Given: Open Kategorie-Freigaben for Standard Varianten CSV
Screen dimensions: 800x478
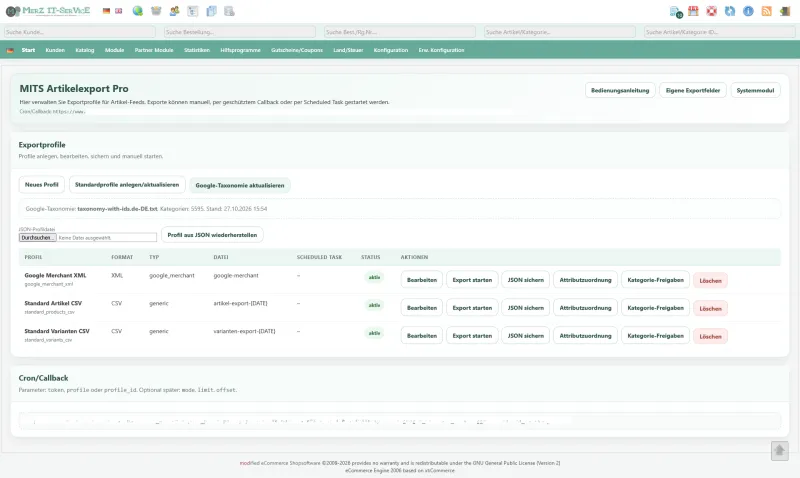Looking at the screenshot, I should (656, 336).
